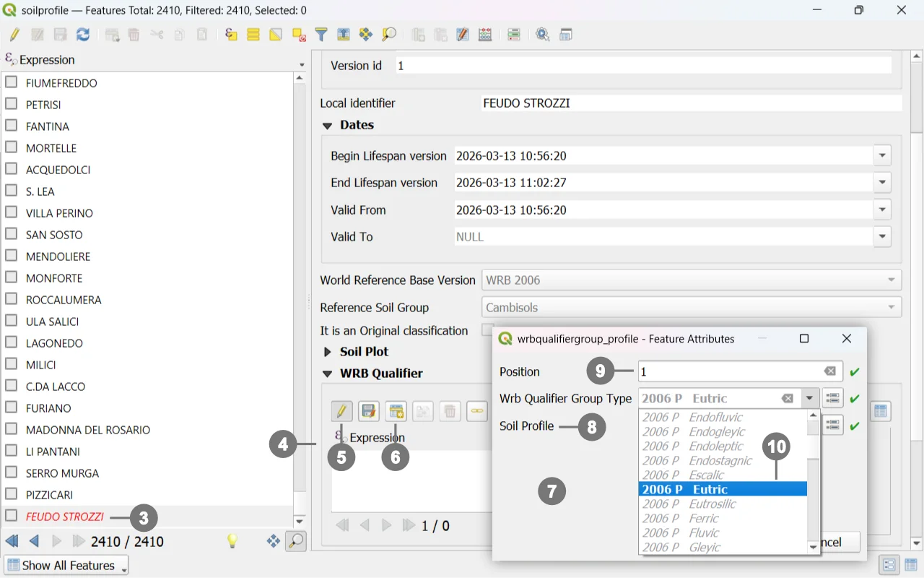The width and height of the screenshot is (924, 578).
Task: Click the Invert selection toolbar icon
Action: pyautogui.click(x=276, y=35)
